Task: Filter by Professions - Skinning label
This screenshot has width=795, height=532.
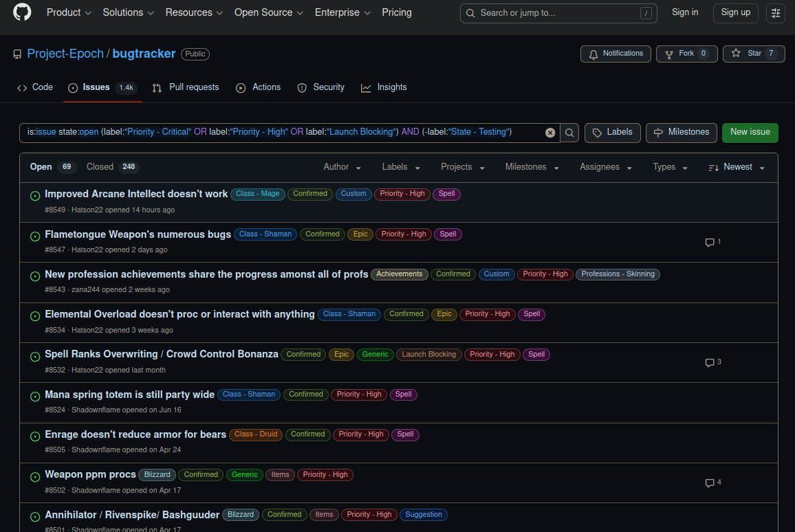Action: pos(618,275)
